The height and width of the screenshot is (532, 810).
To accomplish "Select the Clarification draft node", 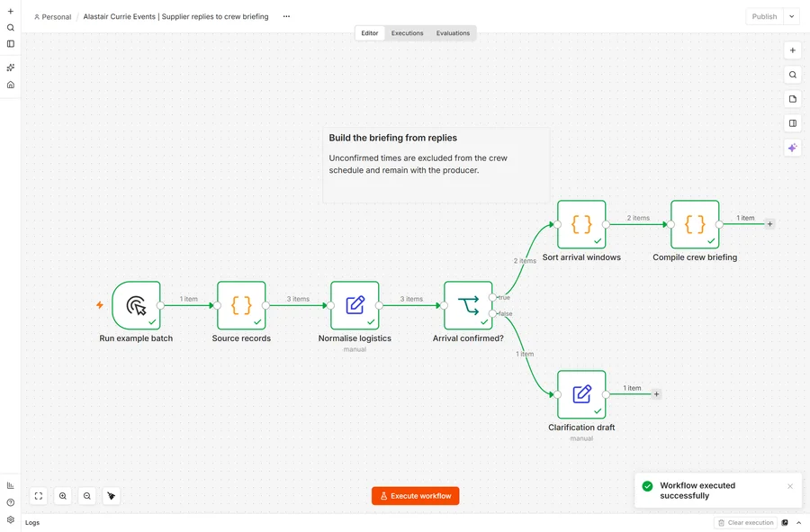I will [x=581, y=394].
